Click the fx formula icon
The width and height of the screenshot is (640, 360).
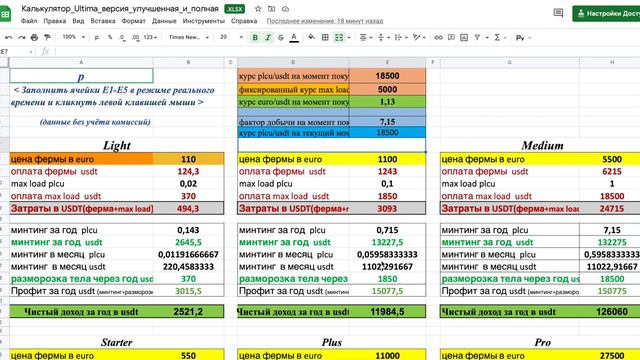[x=45, y=51]
